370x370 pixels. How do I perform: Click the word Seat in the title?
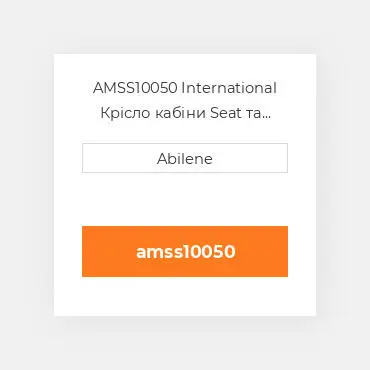(x=226, y=113)
